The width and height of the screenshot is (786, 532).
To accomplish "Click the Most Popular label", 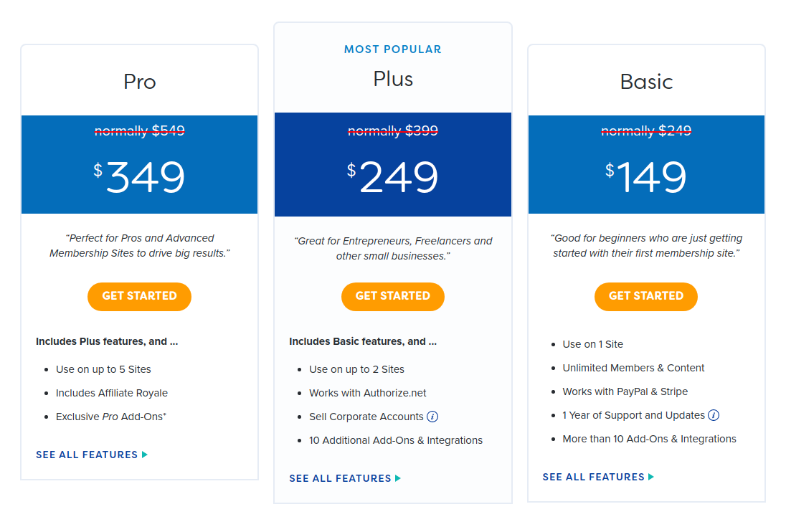I will [x=393, y=49].
